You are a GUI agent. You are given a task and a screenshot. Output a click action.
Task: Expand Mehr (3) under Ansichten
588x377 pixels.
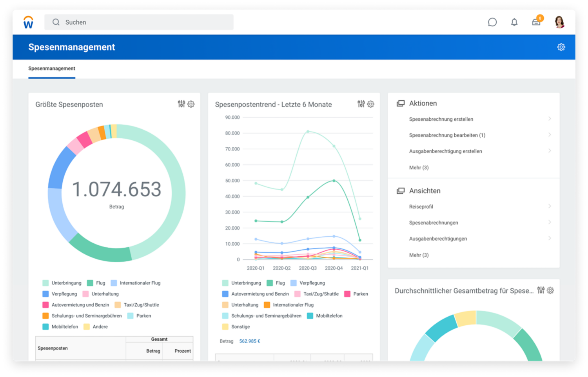tap(419, 255)
